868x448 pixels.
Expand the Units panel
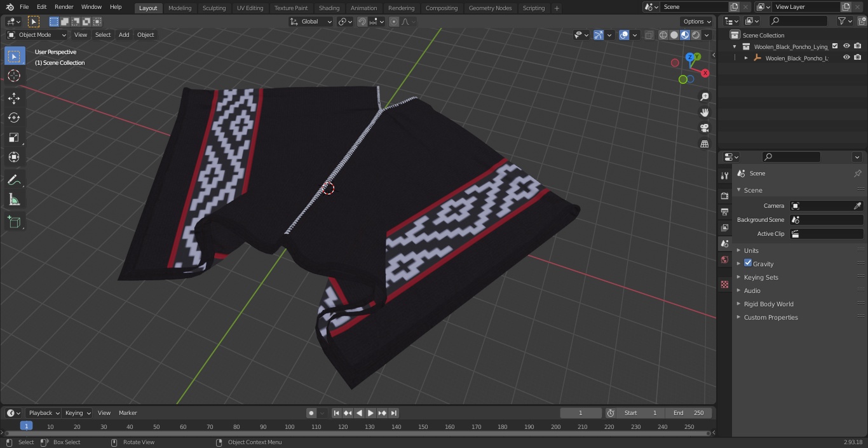coord(751,250)
